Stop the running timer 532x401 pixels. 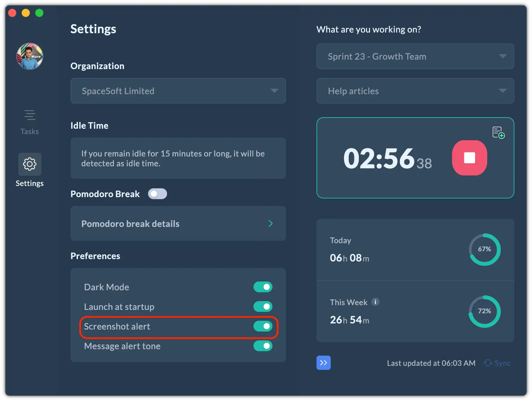(x=469, y=158)
